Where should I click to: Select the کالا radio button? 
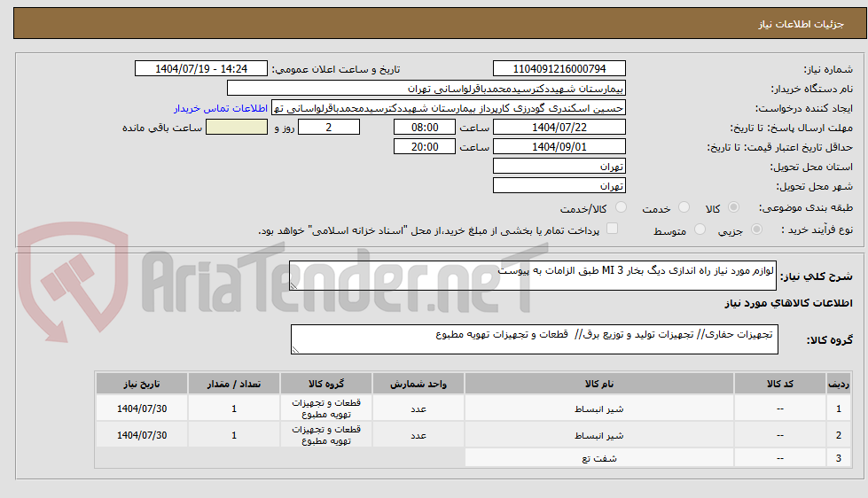point(733,207)
